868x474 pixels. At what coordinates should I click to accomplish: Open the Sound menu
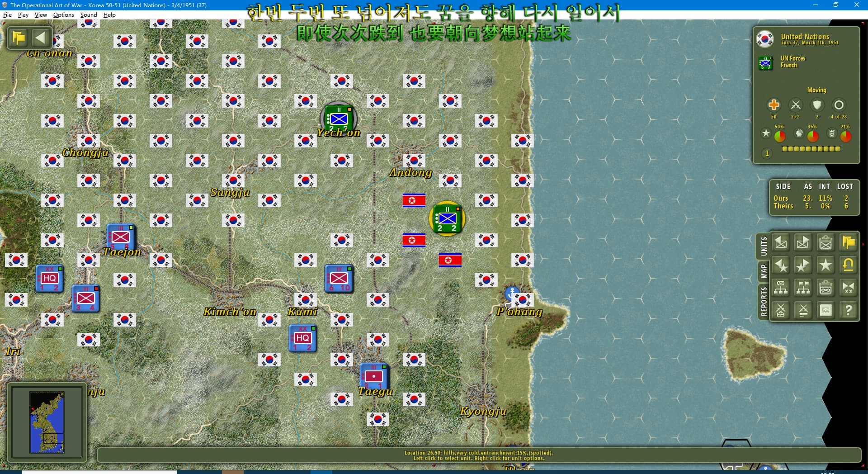[89, 14]
